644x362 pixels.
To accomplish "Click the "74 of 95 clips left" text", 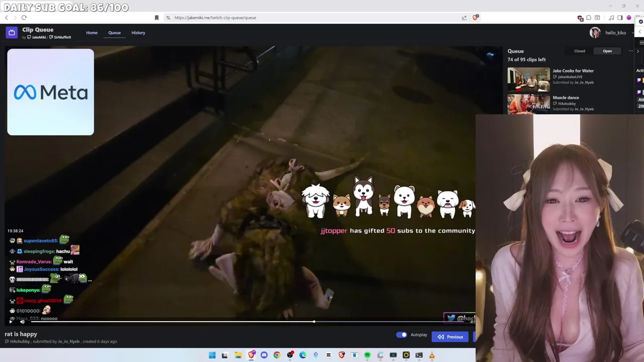I will [526, 59].
